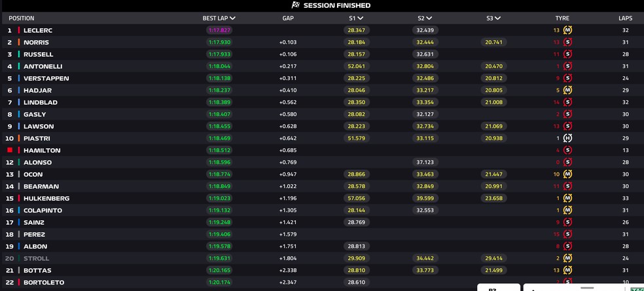
Task: Click Hadjar's medium tyre icon
Action: [567, 90]
